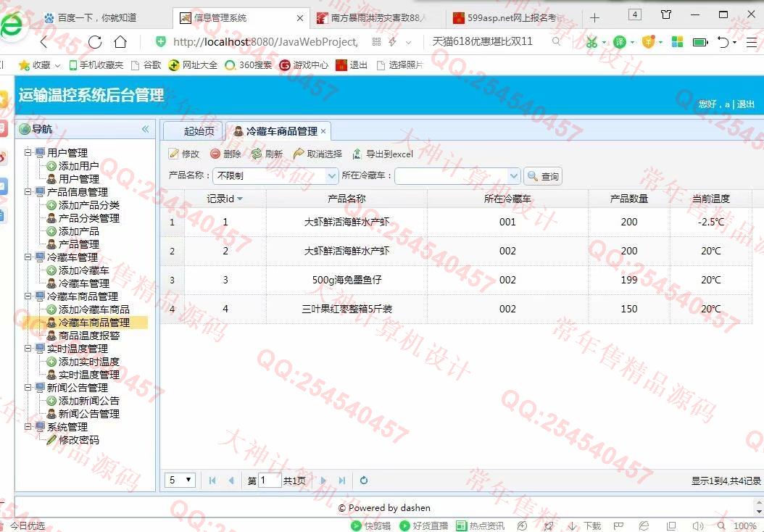Open the 游戏中心 bookmark
Image resolution: width=764 pixels, height=532 pixels.
(304, 65)
